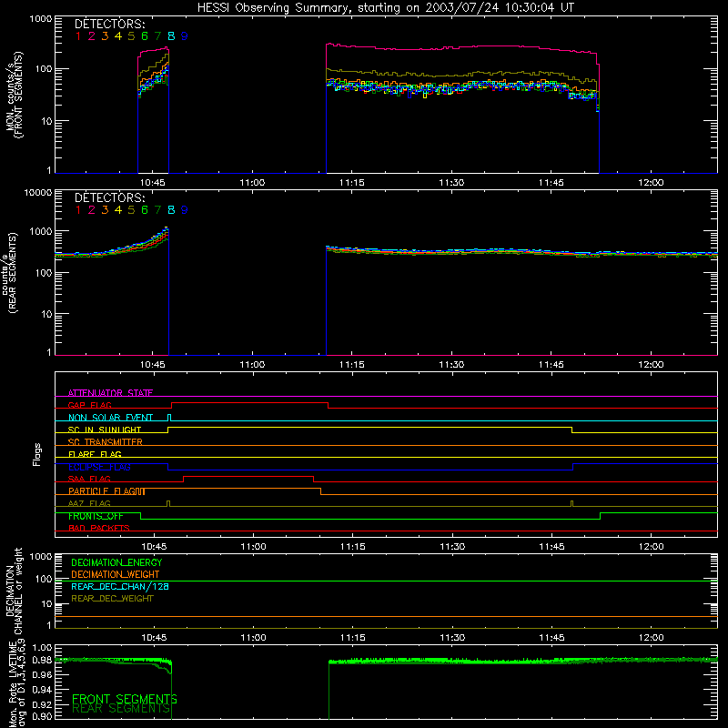Select detector 2 in the front segments legend
This screenshot has width=728, height=728.
[92, 36]
